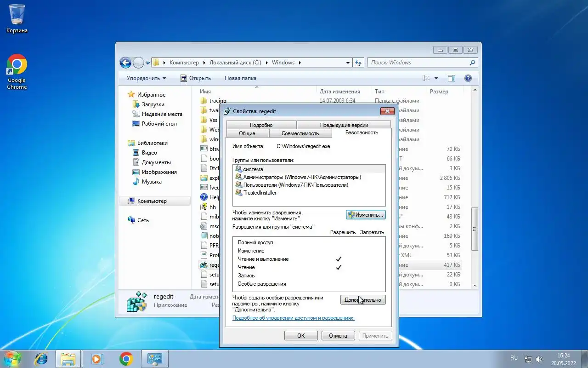
Task: Select the система group icon
Action: [x=238, y=169]
